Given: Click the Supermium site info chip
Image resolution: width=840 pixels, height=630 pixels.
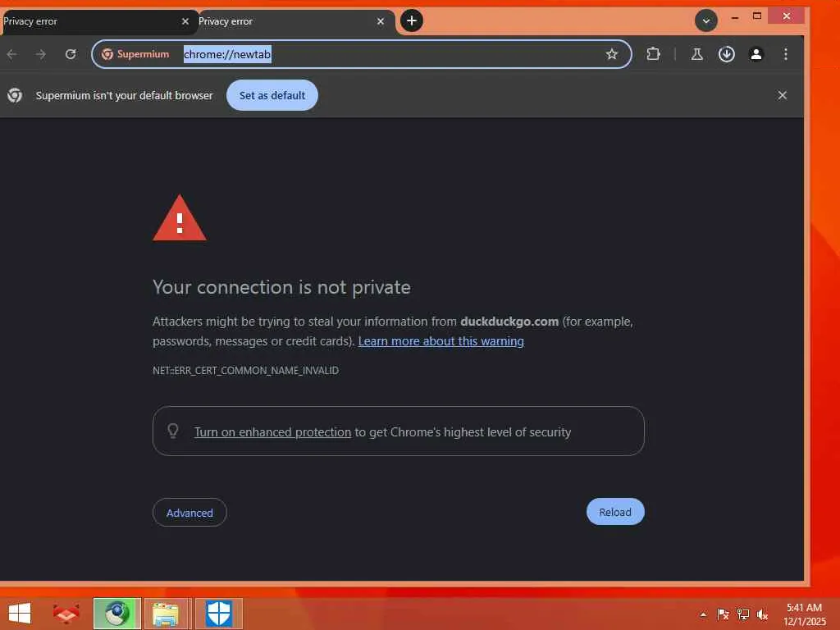Looking at the screenshot, I should [x=135, y=54].
